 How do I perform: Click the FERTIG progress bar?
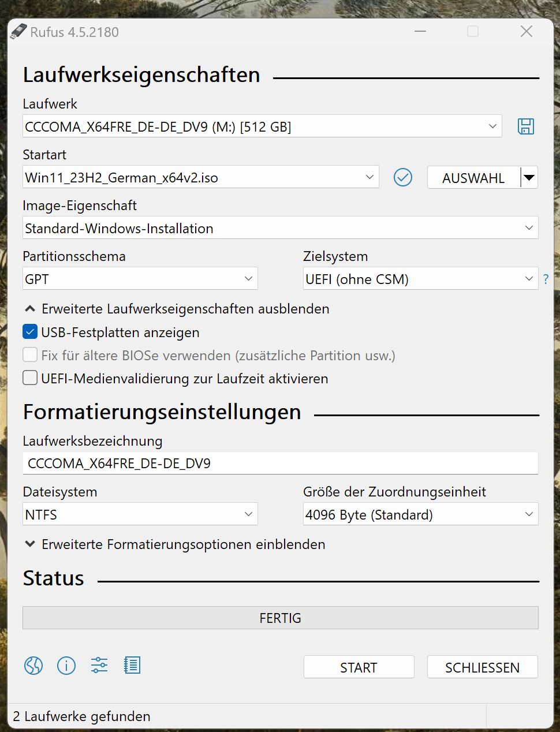click(x=280, y=618)
